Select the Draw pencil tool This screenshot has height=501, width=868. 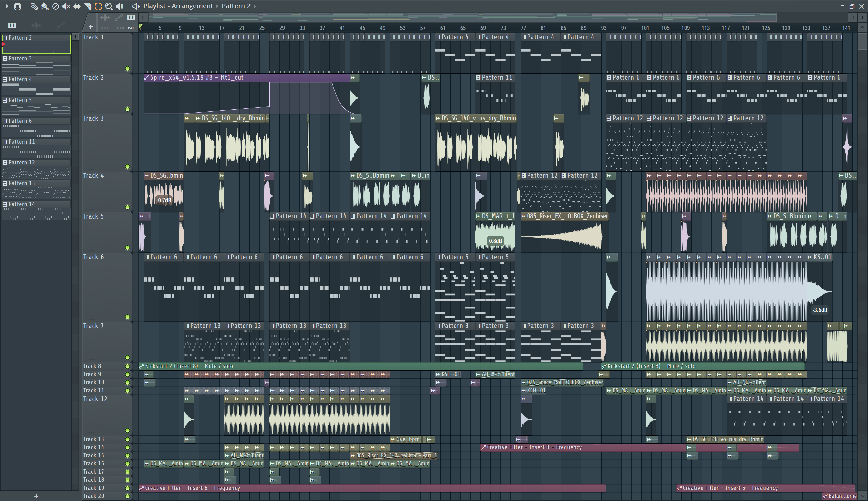point(34,6)
